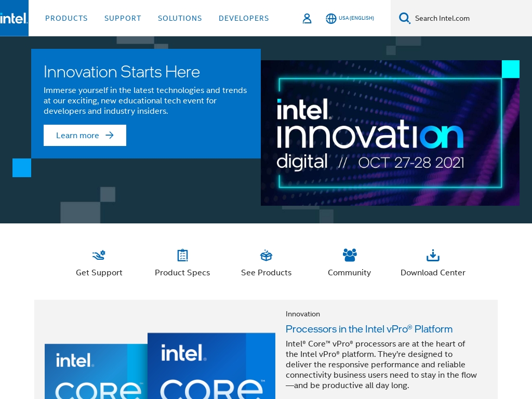The image size is (532, 399).
Task: Click the Product Specs clipboard icon
Action: coord(182,255)
